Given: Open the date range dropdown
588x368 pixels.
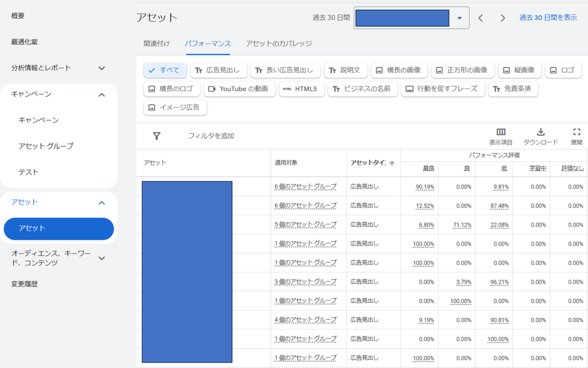Looking at the screenshot, I should click(x=459, y=18).
